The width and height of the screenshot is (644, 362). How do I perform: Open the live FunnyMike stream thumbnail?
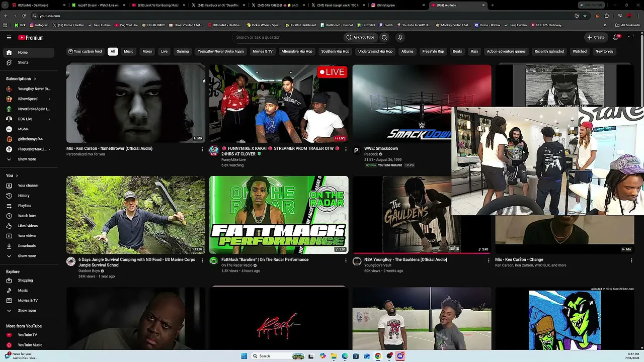coord(279,104)
